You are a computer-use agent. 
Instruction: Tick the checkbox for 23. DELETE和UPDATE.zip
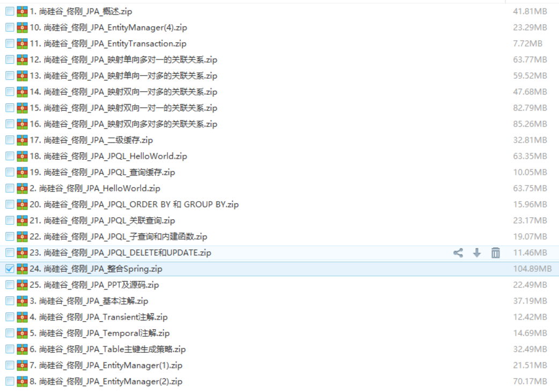[x=10, y=253]
